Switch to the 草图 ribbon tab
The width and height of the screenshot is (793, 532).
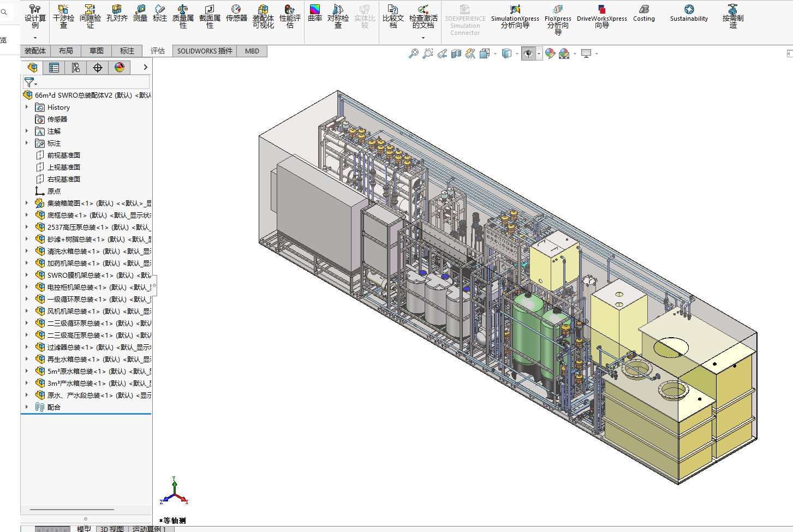(x=96, y=51)
